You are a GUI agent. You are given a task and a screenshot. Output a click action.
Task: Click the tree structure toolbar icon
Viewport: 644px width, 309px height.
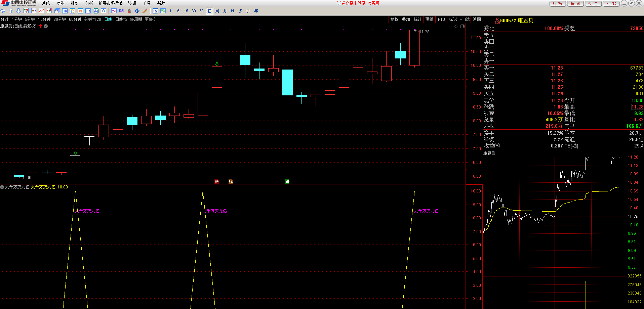(x=73, y=11)
